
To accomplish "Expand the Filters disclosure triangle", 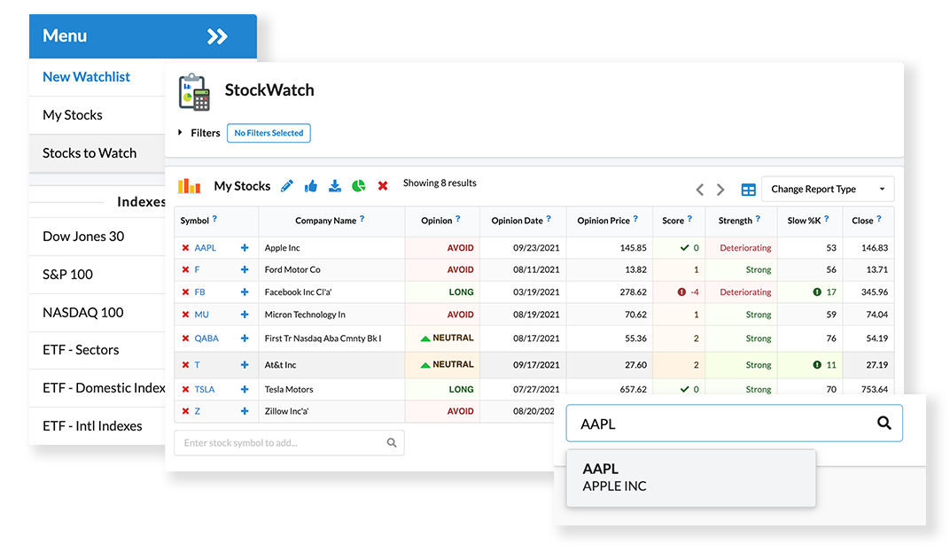I will [181, 133].
